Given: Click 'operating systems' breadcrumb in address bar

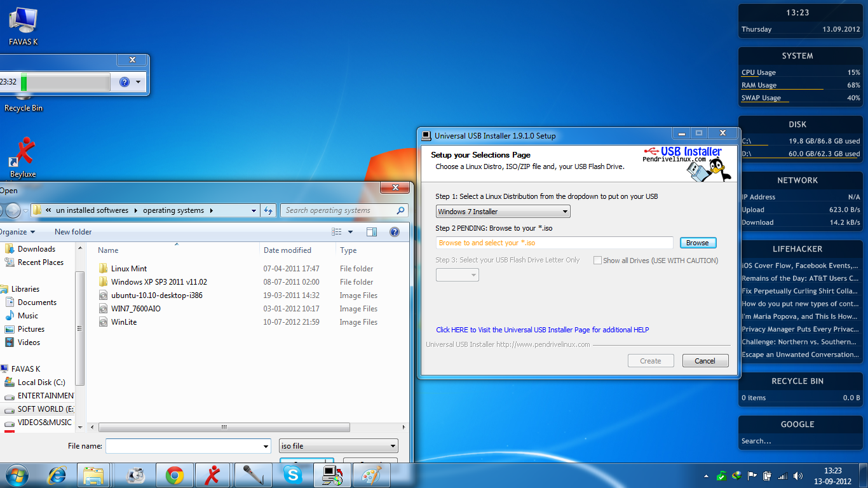Looking at the screenshot, I should [x=173, y=210].
